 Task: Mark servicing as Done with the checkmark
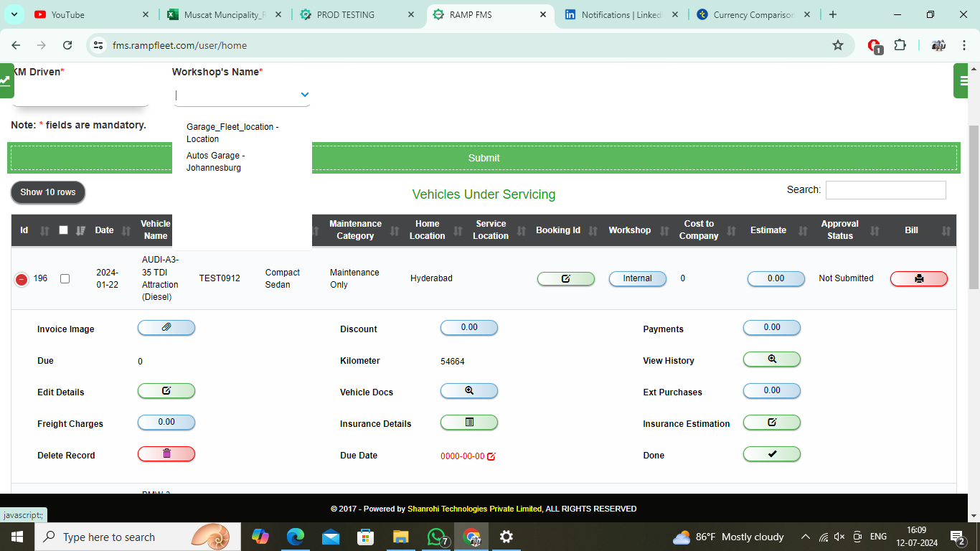[x=771, y=453]
